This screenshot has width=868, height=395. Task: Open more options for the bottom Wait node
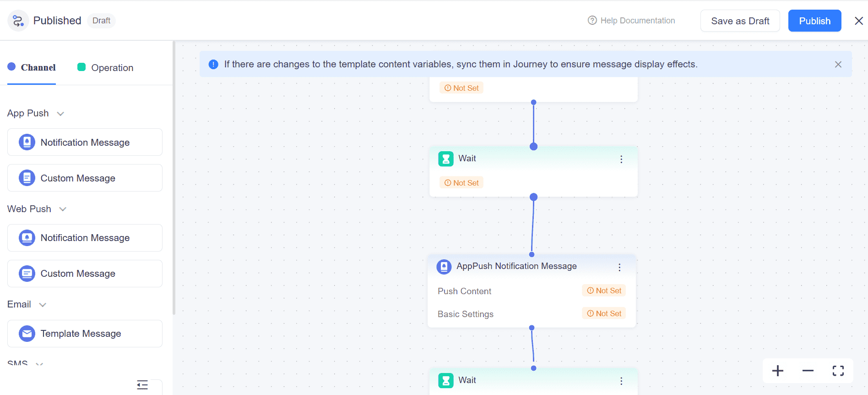click(621, 381)
